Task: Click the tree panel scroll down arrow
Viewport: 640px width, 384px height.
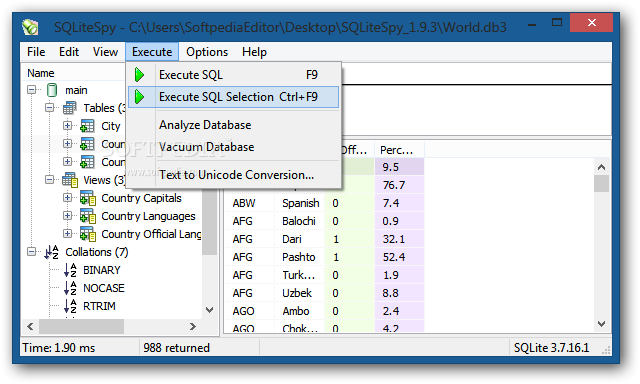Action: click(209, 310)
